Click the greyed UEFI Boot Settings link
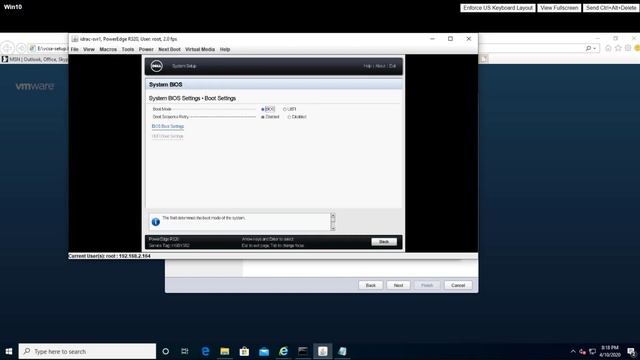The height and width of the screenshot is (360, 640). [168, 136]
